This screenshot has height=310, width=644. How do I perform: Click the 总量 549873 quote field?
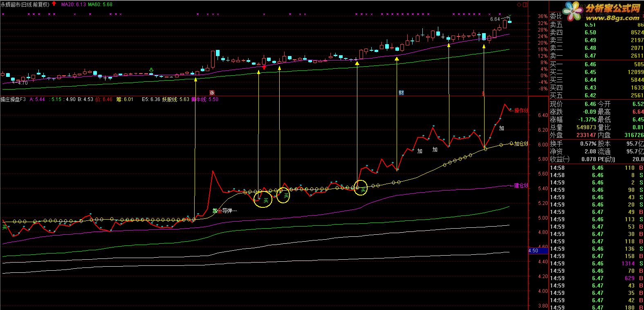tap(573, 128)
